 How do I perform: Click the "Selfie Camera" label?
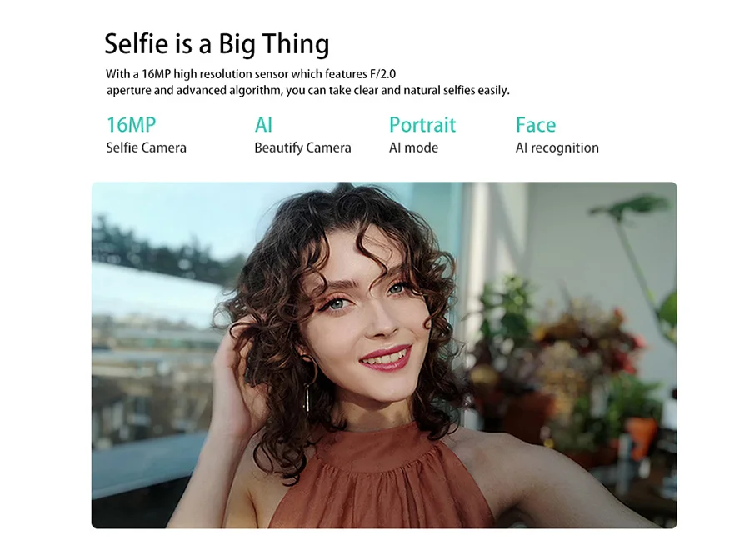click(x=146, y=147)
